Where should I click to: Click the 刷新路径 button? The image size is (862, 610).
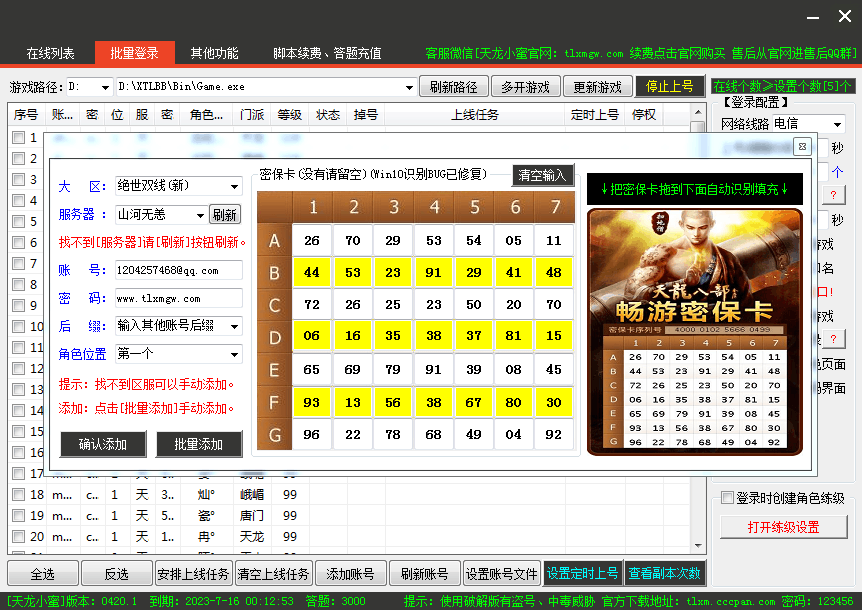(454, 87)
